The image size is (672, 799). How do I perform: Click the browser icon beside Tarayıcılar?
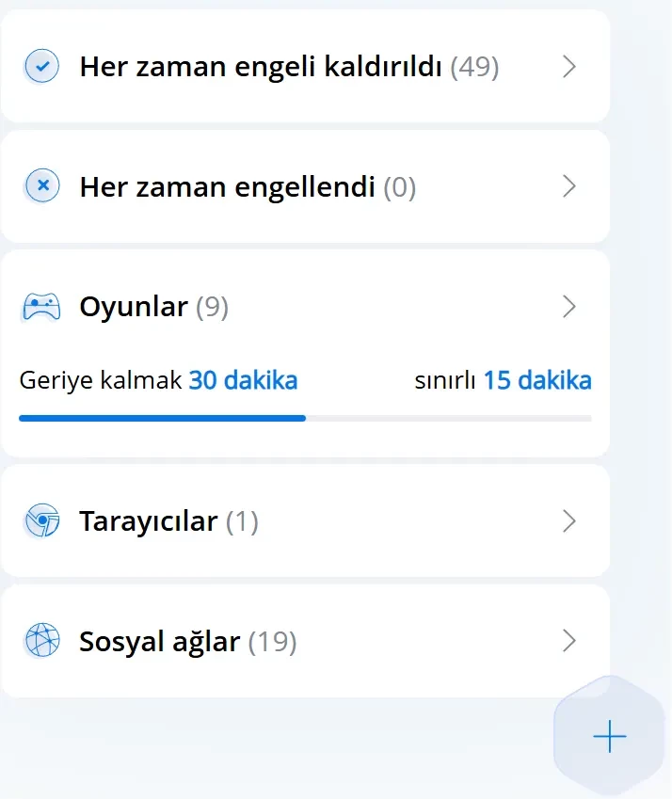40,521
